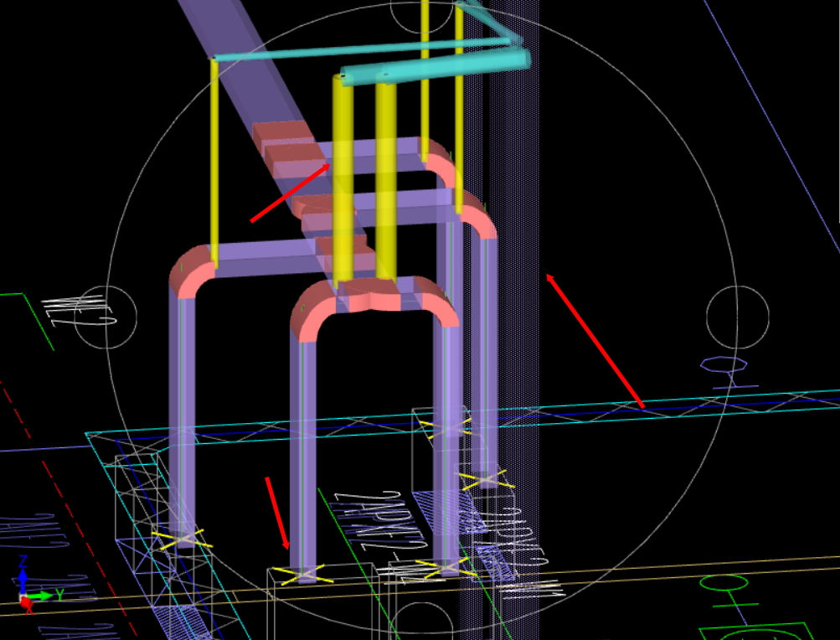840x640 pixels.
Task: Select the thick yellow pipe on left
Action: [x=343, y=178]
